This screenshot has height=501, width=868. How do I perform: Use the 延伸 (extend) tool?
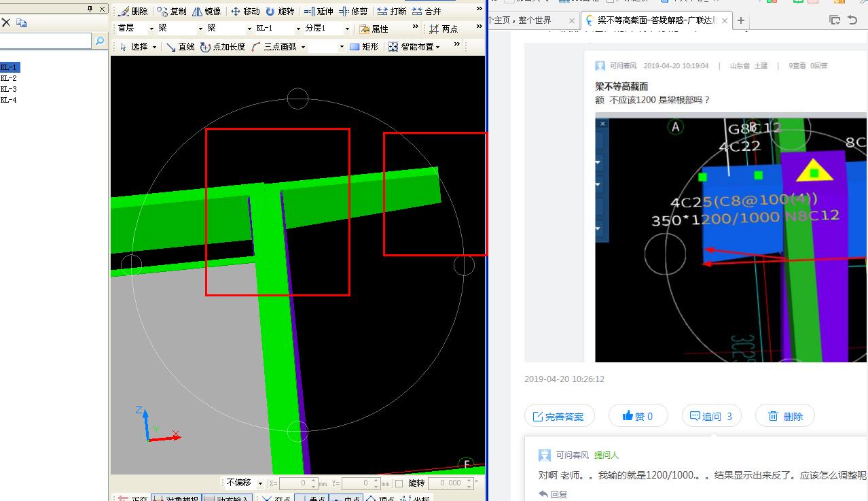click(319, 12)
